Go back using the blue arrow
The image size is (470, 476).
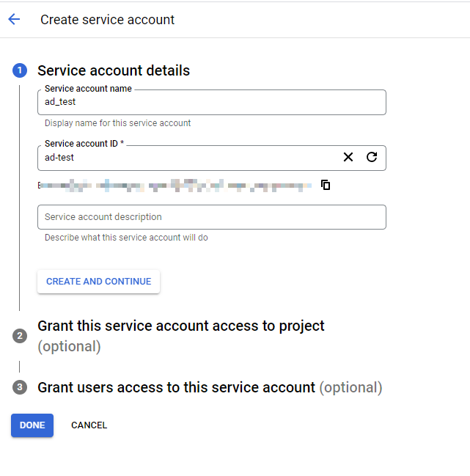coord(14,19)
